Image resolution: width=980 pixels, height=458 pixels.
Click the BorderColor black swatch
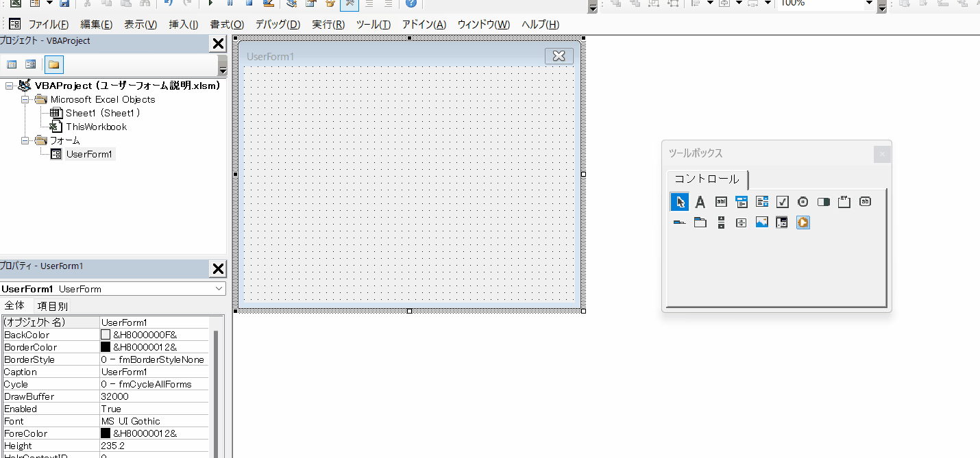coord(106,347)
